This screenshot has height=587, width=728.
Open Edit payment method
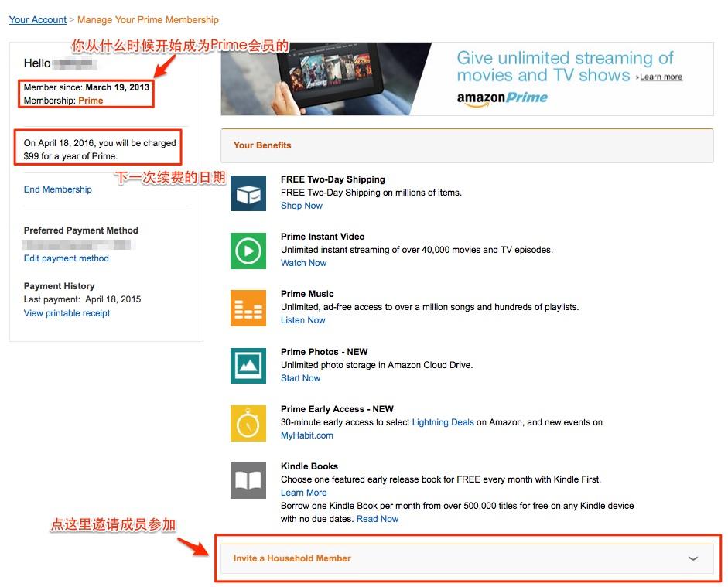(66, 258)
